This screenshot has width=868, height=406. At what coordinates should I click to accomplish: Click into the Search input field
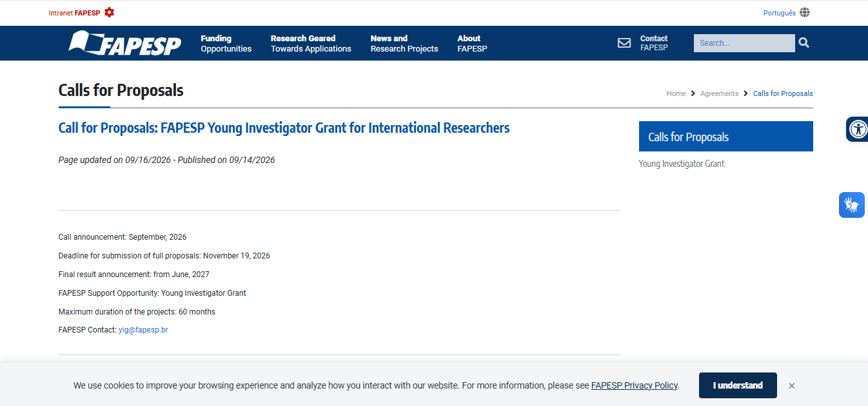tap(744, 43)
